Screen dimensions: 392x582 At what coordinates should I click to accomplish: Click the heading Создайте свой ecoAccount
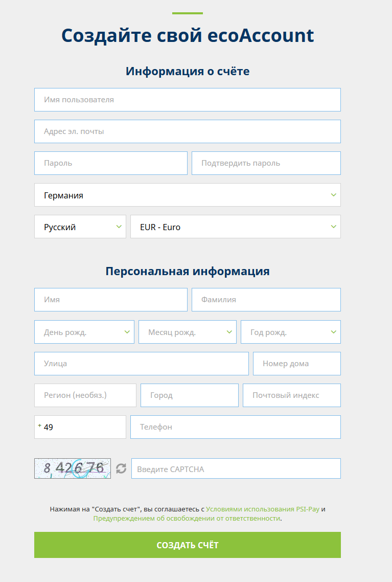coord(187,36)
